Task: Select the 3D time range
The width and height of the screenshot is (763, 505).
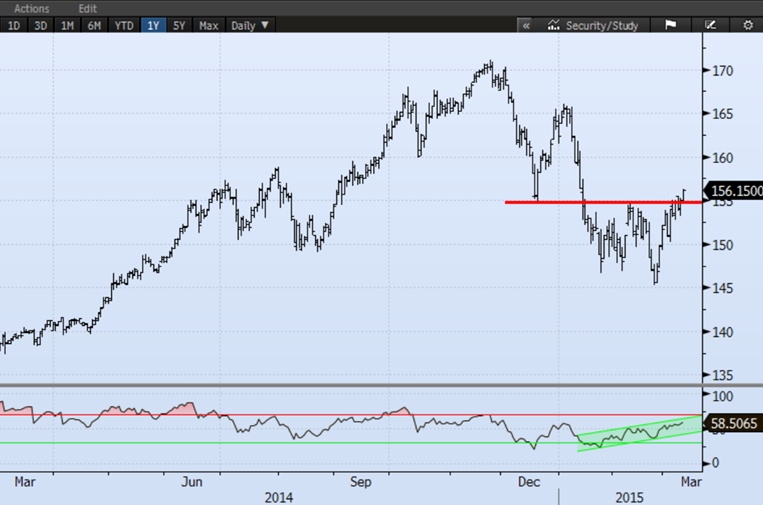Action: [x=41, y=25]
